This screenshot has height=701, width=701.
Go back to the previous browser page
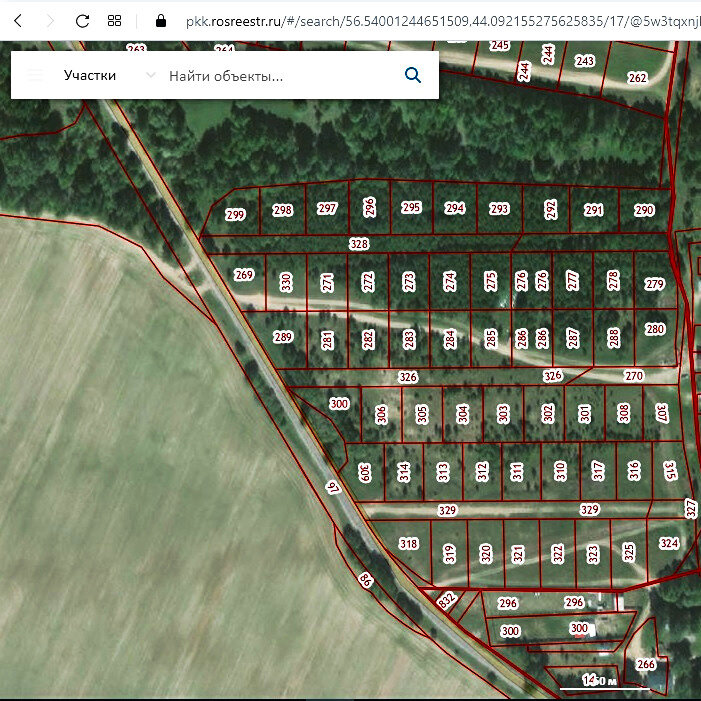[18, 21]
